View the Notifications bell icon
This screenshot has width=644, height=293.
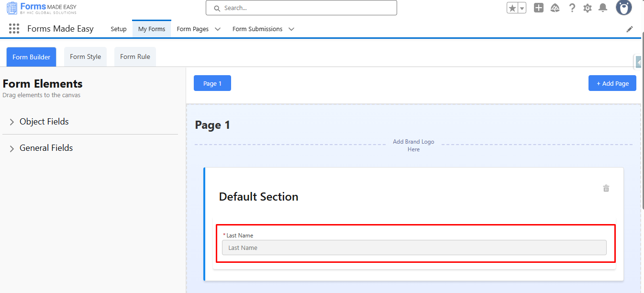pyautogui.click(x=603, y=8)
